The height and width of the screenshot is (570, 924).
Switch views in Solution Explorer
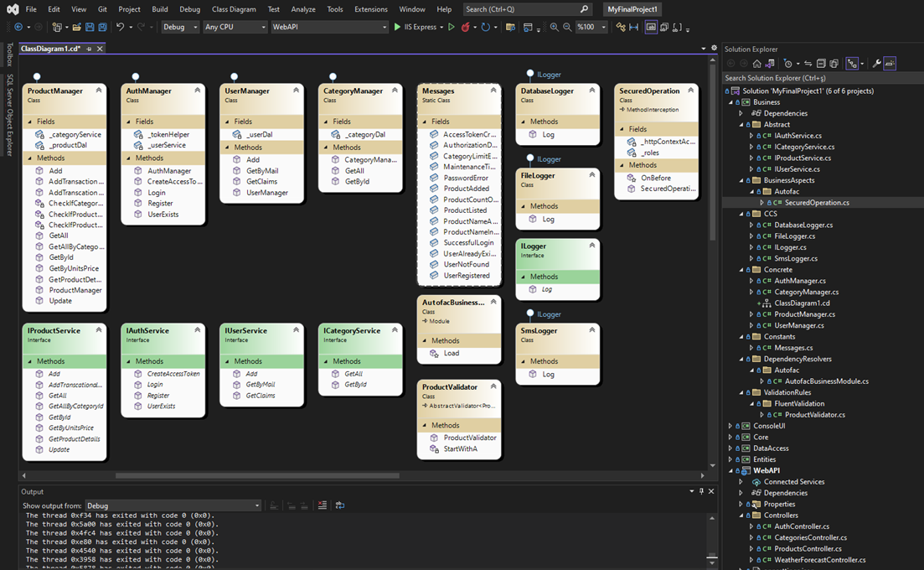pos(770,64)
